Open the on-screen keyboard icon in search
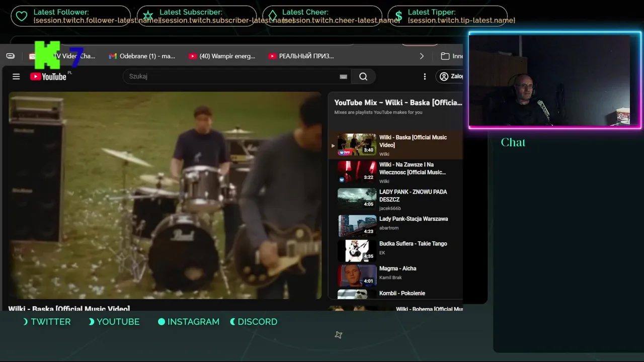The image size is (644, 362). click(x=344, y=76)
